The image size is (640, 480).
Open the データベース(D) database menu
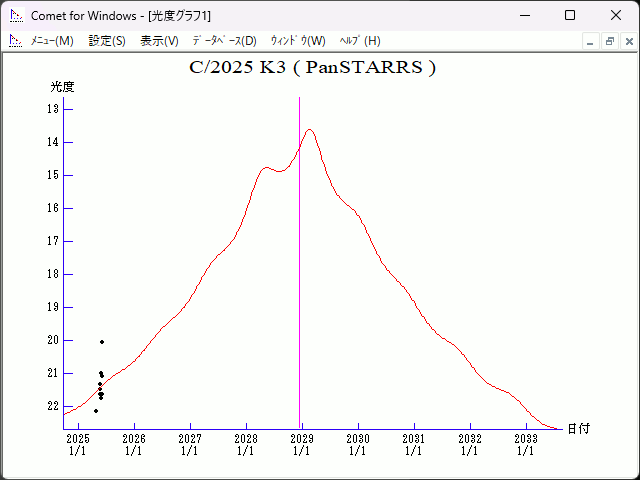click(x=224, y=41)
